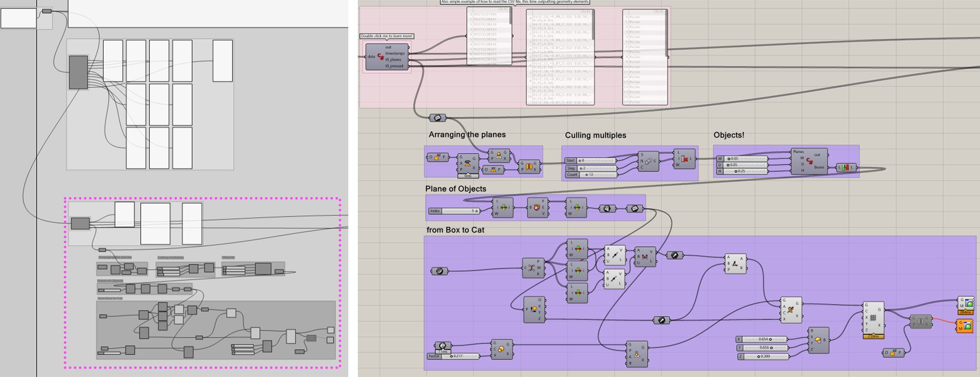Image resolution: width=980 pixels, height=377 pixels.
Task: Click the Start slider set to 0
Action: tap(590, 161)
